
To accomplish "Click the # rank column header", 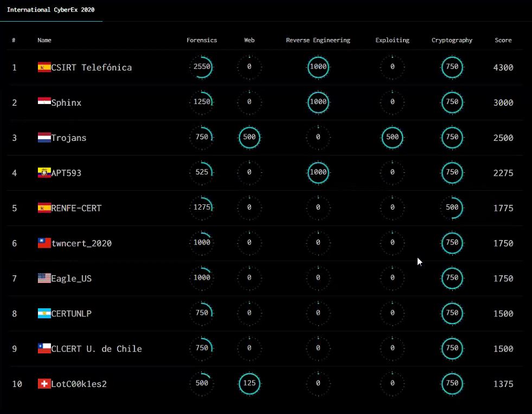I will [14, 40].
